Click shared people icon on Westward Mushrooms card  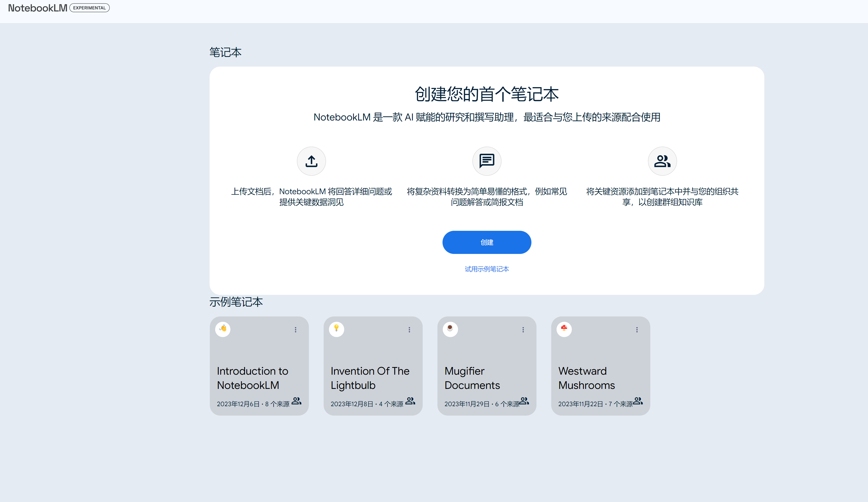point(638,401)
